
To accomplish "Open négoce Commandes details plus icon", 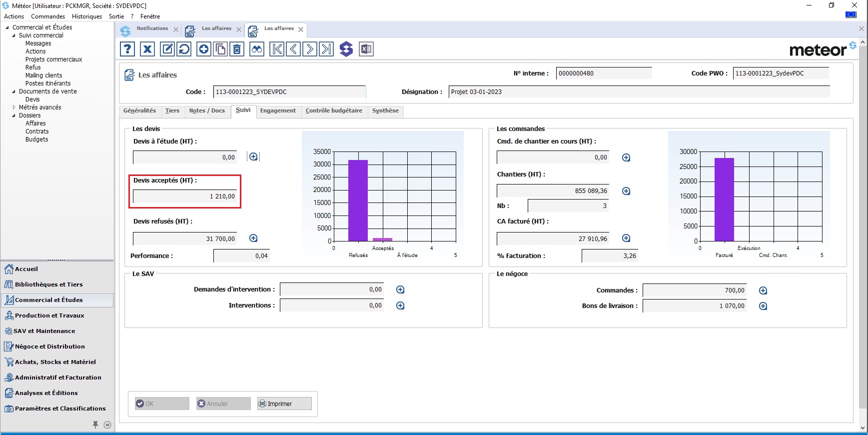I will tap(763, 290).
